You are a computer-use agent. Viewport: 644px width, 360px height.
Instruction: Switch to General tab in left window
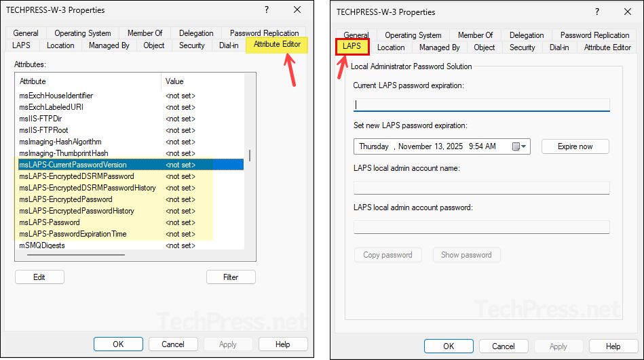26,33
